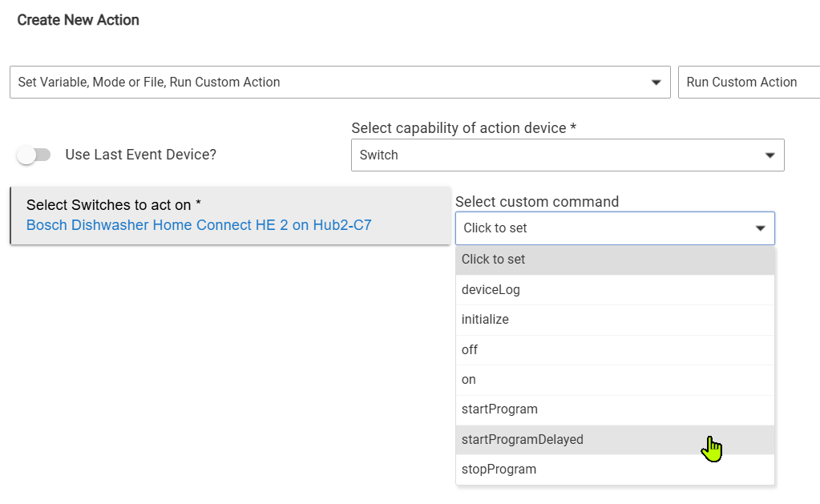Open the Bosch Dishwasher Home Connect device link
This screenshot has width=820, height=504.
(x=199, y=225)
